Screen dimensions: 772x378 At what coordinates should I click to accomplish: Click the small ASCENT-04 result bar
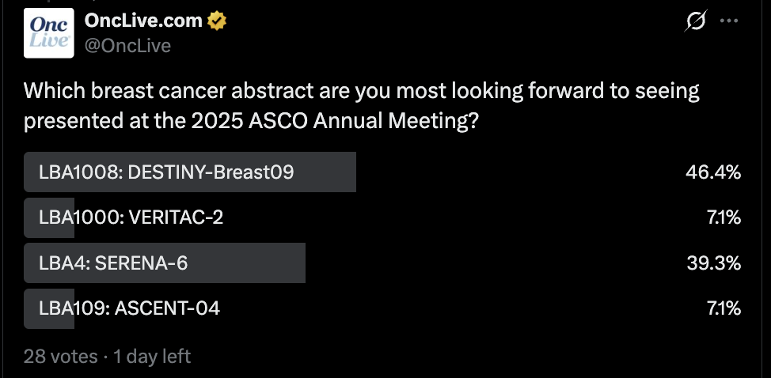[x=49, y=309]
